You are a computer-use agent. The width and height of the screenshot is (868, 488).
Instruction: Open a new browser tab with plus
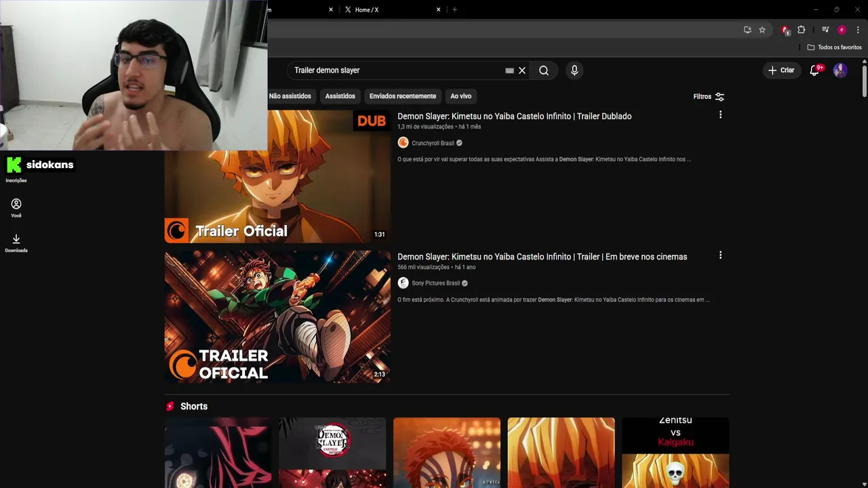point(454,9)
